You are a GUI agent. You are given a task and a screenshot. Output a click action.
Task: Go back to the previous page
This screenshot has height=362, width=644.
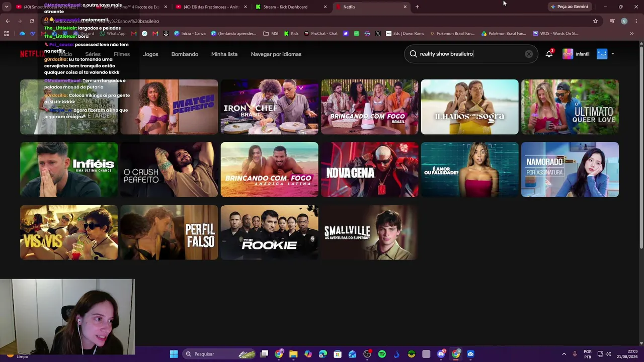pyautogui.click(x=8, y=21)
